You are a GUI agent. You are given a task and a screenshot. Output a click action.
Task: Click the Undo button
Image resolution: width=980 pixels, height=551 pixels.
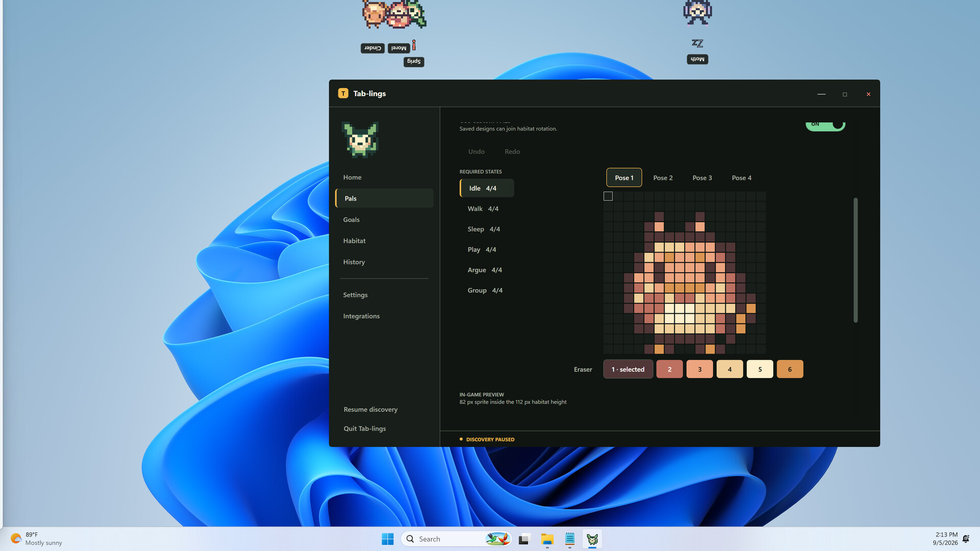tap(476, 152)
